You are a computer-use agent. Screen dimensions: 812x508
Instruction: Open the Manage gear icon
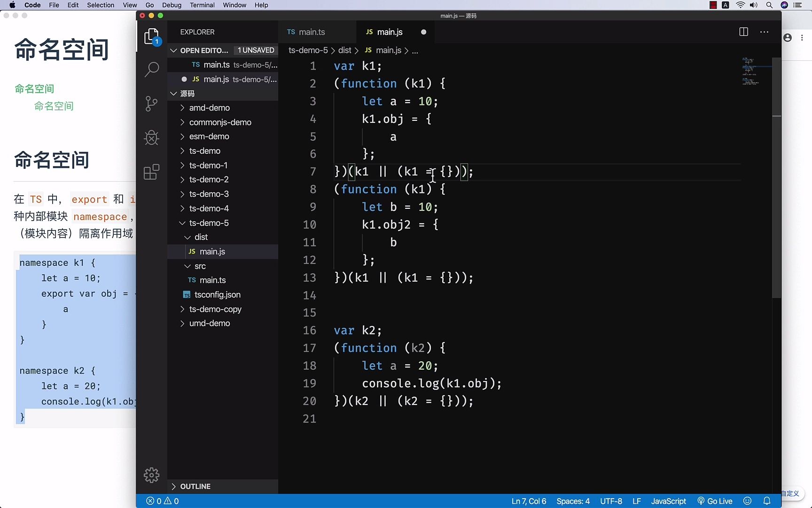[151, 475]
